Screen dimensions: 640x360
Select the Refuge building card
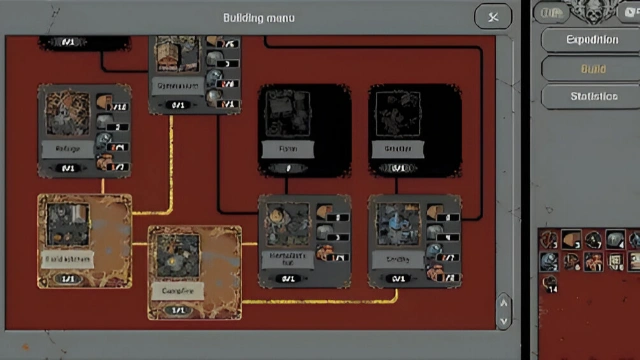[x=84, y=131]
